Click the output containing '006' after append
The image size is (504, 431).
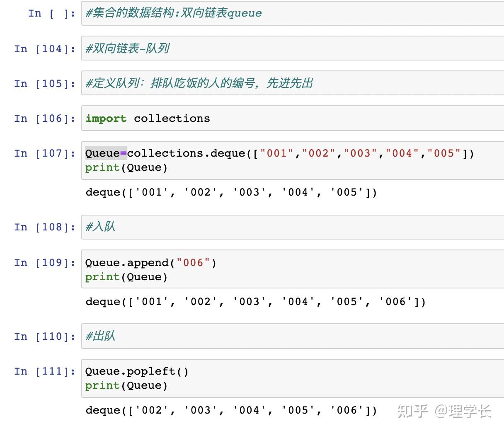pyautogui.click(x=254, y=301)
